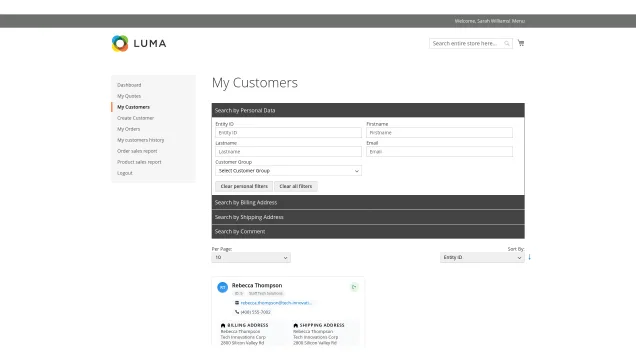Collapse the Search by Personal Data section
This screenshot has width=640, height=360.
pos(368,110)
